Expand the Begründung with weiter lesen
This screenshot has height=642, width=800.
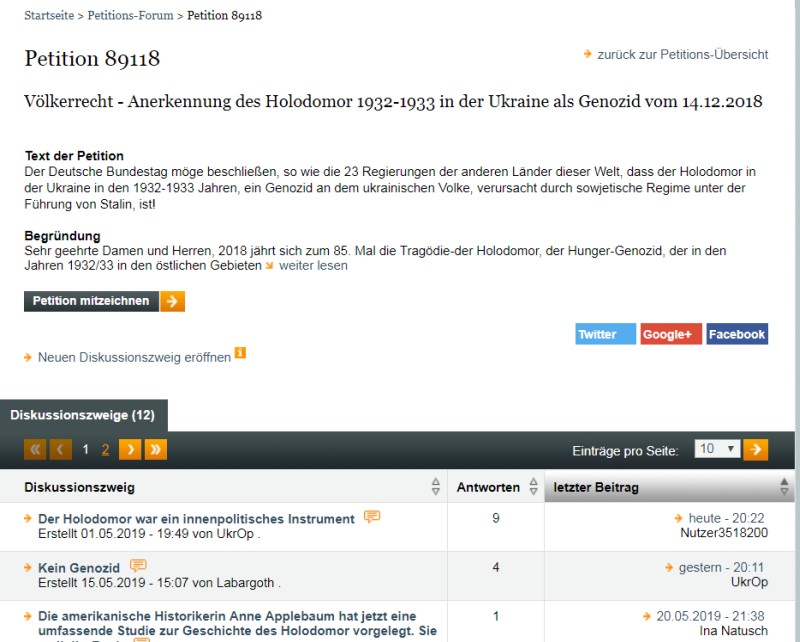point(312,266)
